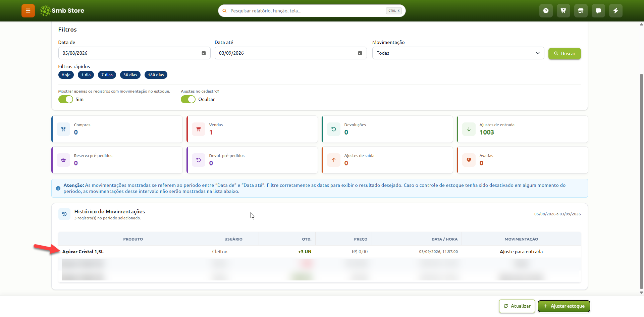This screenshot has width=644, height=317.
Task: Click the Compras cart icon
Action: [x=63, y=129]
